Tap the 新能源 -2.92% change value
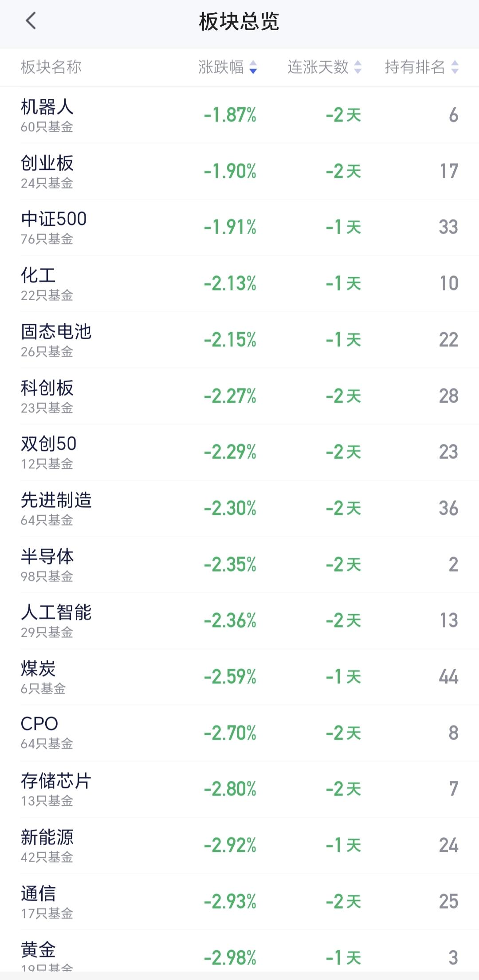Image resolution: width=479 pixels, height=980 pixels. 230,845
